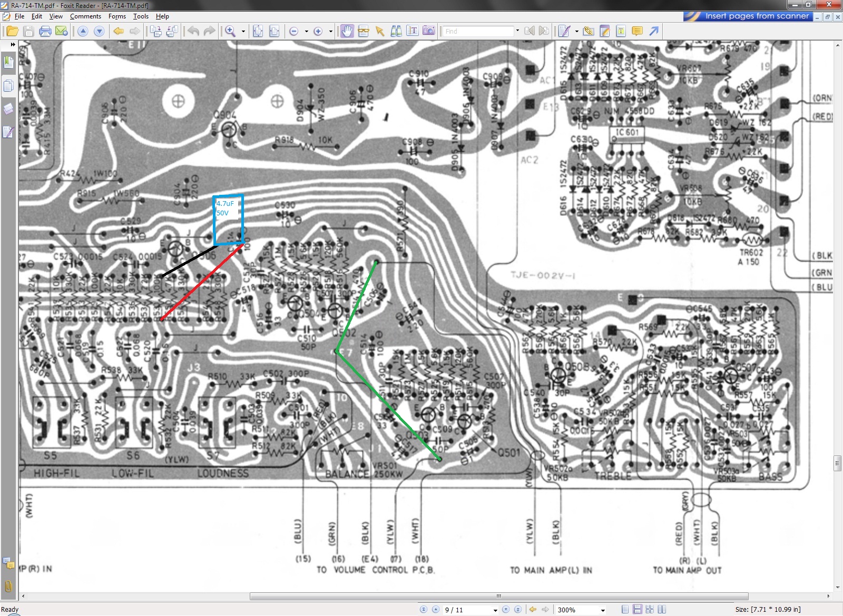Open the Signatures panel in sidebar

pyautogui.click(x=8, y=132)
